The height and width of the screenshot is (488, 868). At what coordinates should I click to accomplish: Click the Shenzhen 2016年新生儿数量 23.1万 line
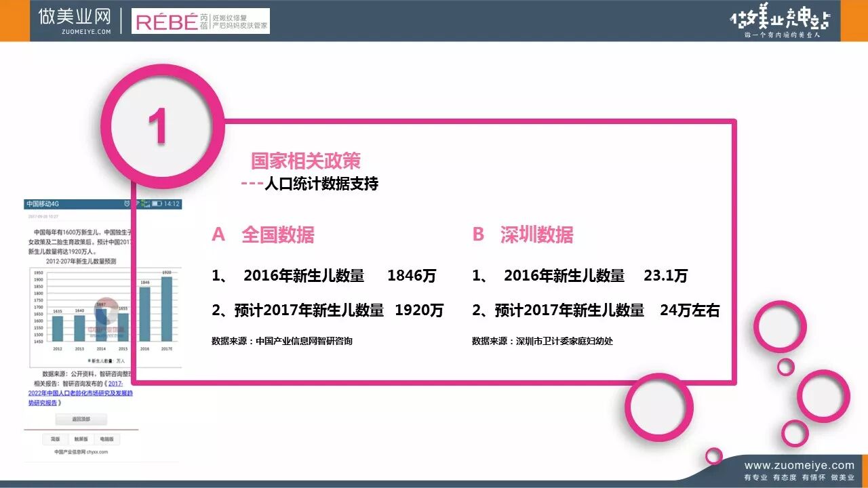(580, 276)
